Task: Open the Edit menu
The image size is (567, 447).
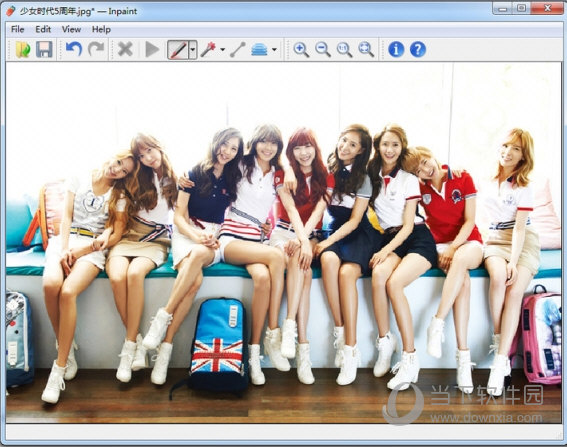Action: coord(43,29)
